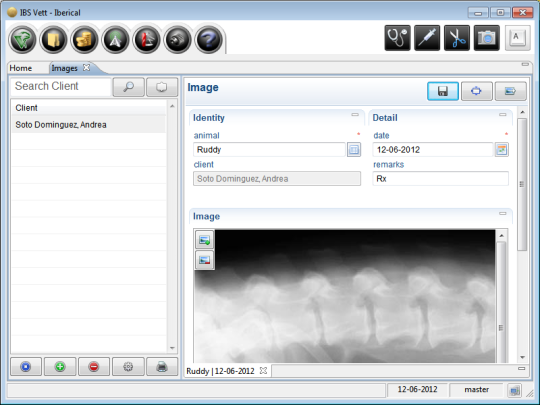This screenshot has width=540, height=405.
Task: Collapse the Image section panel
Action: click(503, 214)
